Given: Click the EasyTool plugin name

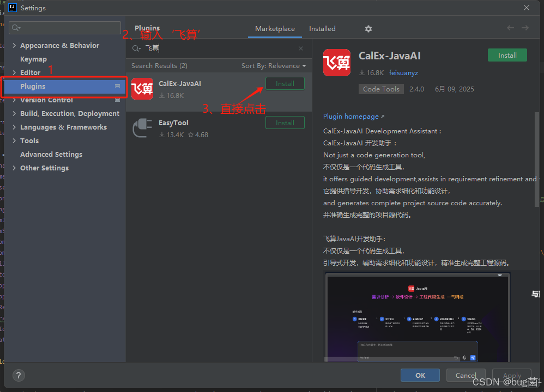Looking at the screenshot, I should [x=173, y=122].
